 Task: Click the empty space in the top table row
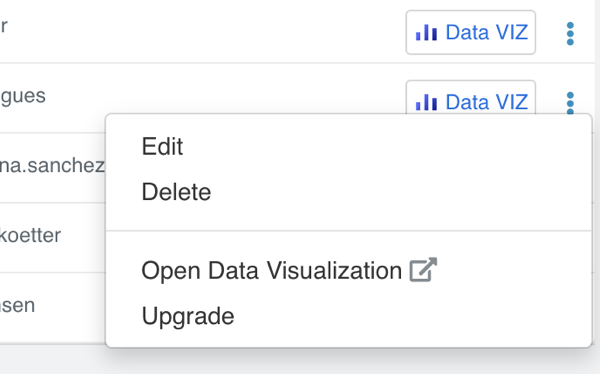[x=207, y=31]
